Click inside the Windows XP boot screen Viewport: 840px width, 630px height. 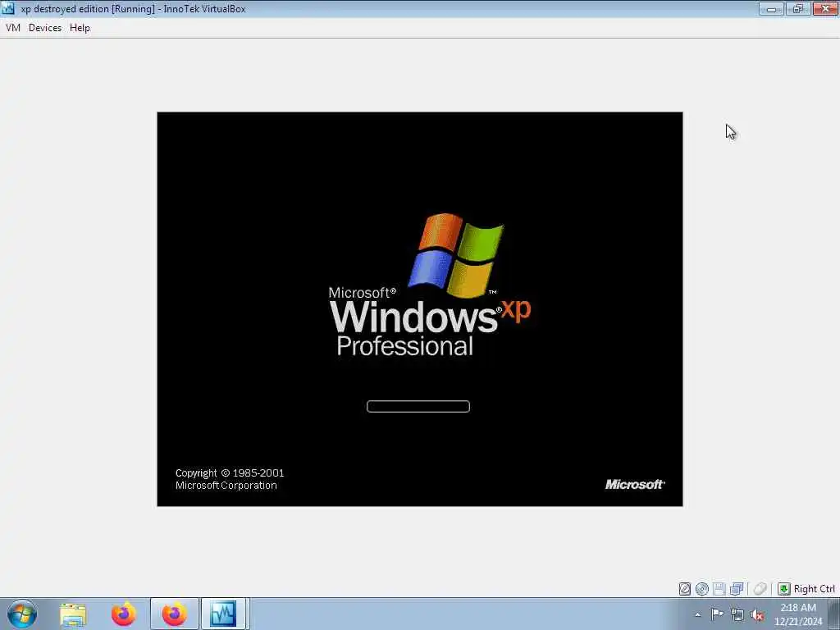(x=419, y=309)
